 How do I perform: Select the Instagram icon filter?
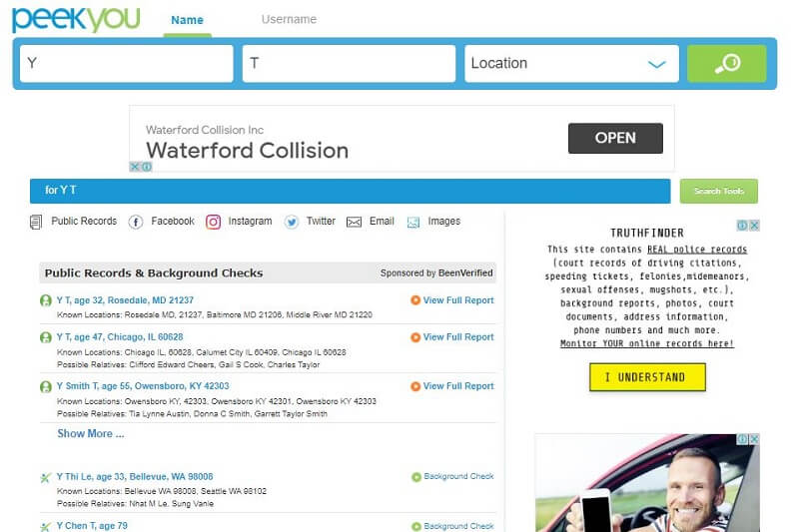(213, 222)
